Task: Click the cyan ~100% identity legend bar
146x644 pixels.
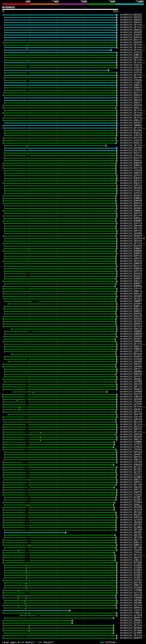Action: (x=130, y=4)
